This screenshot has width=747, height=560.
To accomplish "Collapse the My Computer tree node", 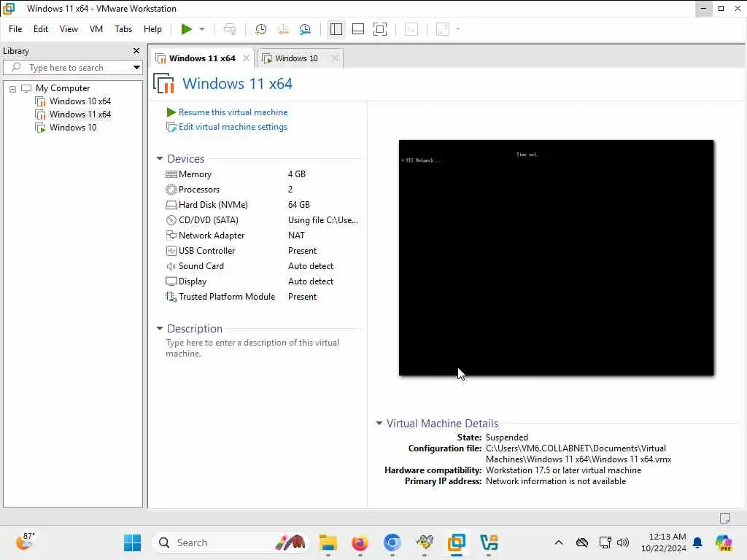I will [x=13, y=88].
